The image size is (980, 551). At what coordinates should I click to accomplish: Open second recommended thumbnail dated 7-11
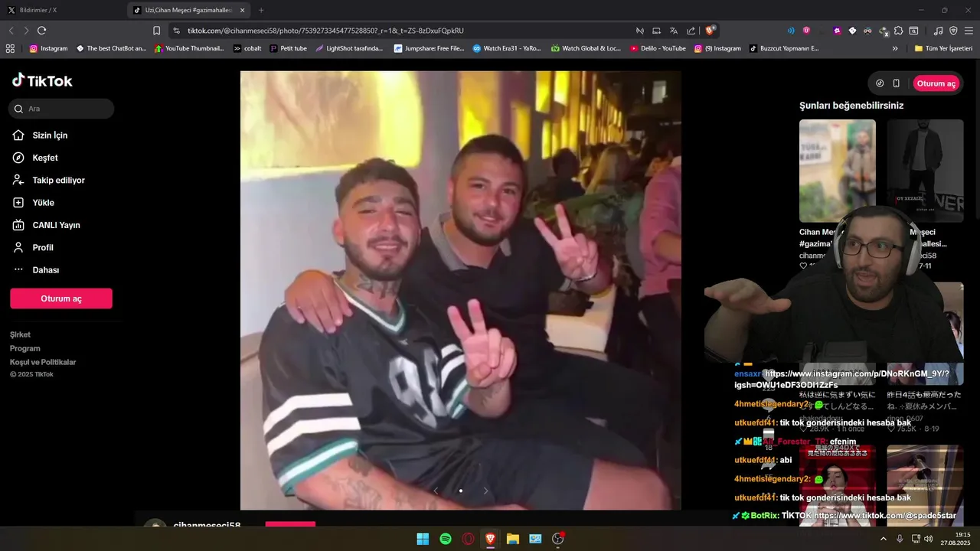point(925,171)
